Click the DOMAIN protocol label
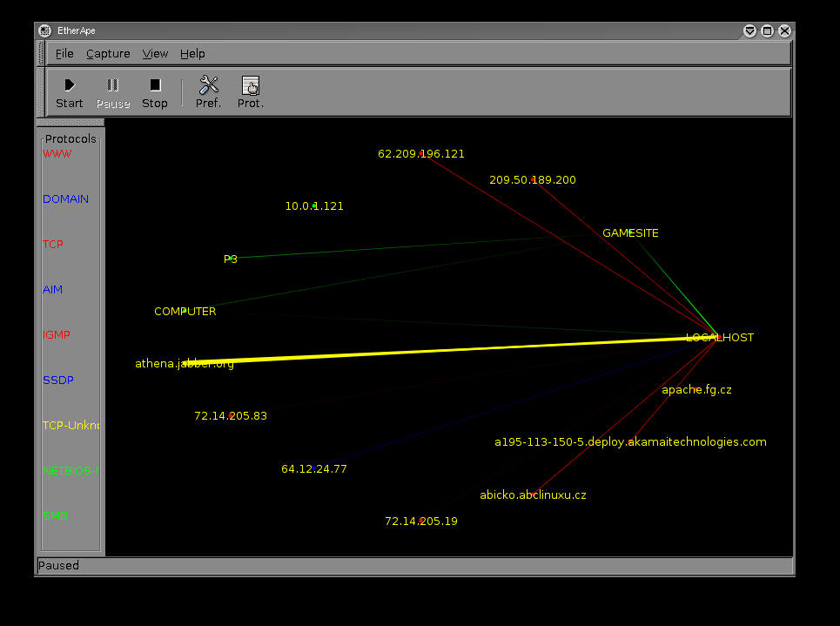The image size is (840, 626). [x=65, y=199]
